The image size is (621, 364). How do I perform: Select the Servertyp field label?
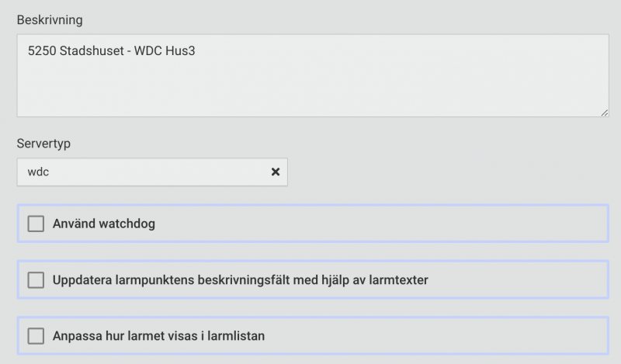43,144
